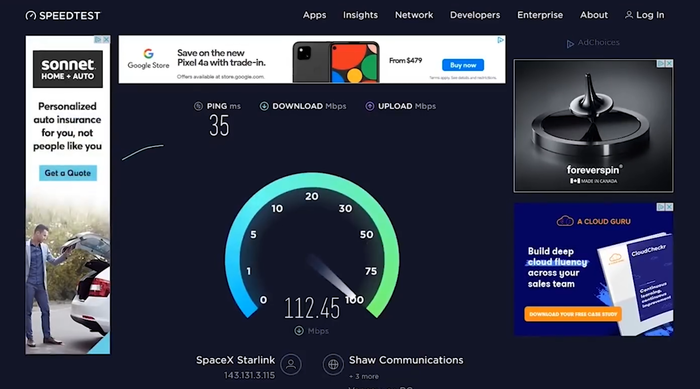
Task: Open the Apps menu
Action: tap(314, 15)
